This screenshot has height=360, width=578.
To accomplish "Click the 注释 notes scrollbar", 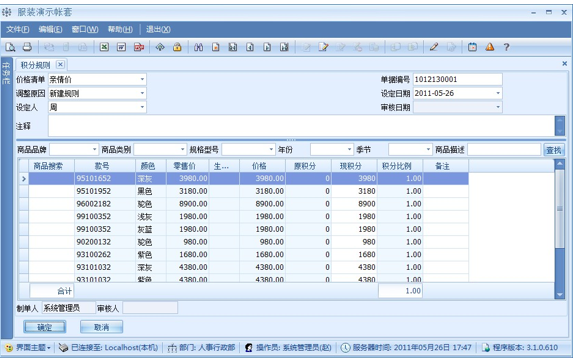I will pos(560,126).
